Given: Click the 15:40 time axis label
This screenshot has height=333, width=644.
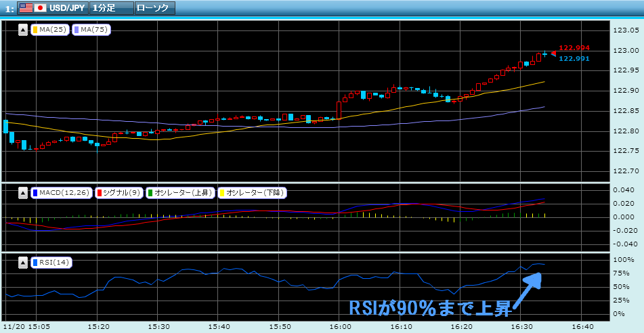Looking at the screenshot, I should (218, 327).
